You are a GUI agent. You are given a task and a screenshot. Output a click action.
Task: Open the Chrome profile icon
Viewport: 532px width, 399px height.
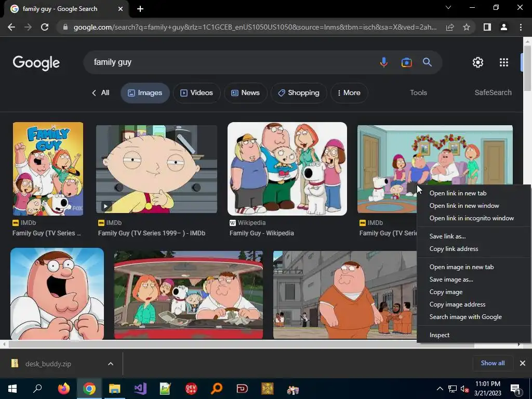coord(504,27)
